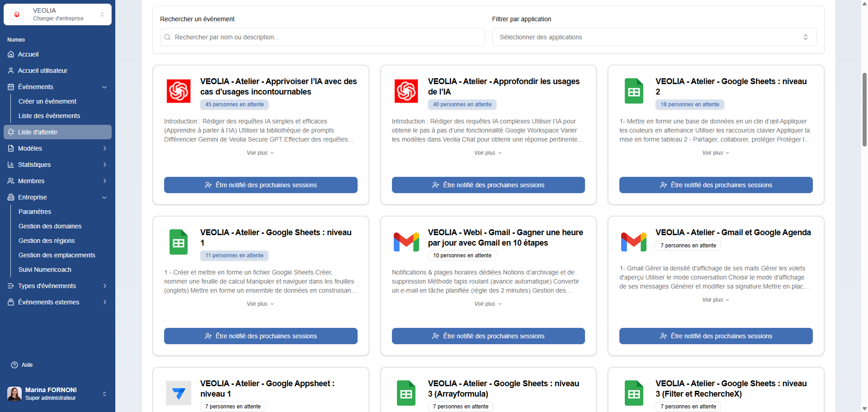This screenshot has height=412, width=868.
Task: Click the Google Sheets icon on niveau 2 card
Action: 634,91
